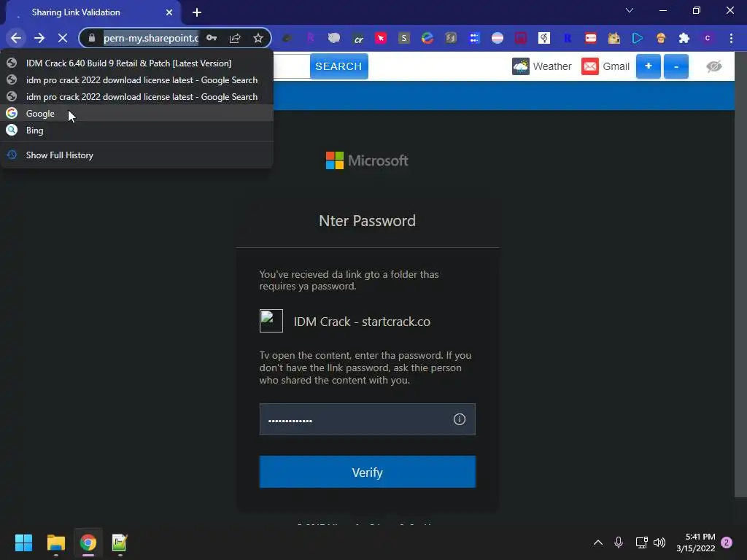Select 'IDM Crack 6.40 Build 9' history entry
The width and height of the screenshot is (747, 560).
(137, 63)
